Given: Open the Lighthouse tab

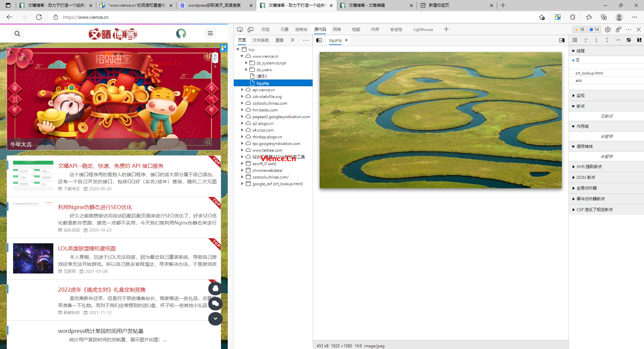Looking at the screenshot, I should [423, 30].
